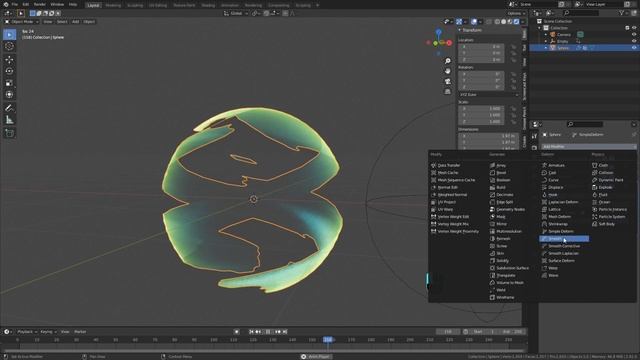Switch perspective/orthographic view icon

[448, 91]
